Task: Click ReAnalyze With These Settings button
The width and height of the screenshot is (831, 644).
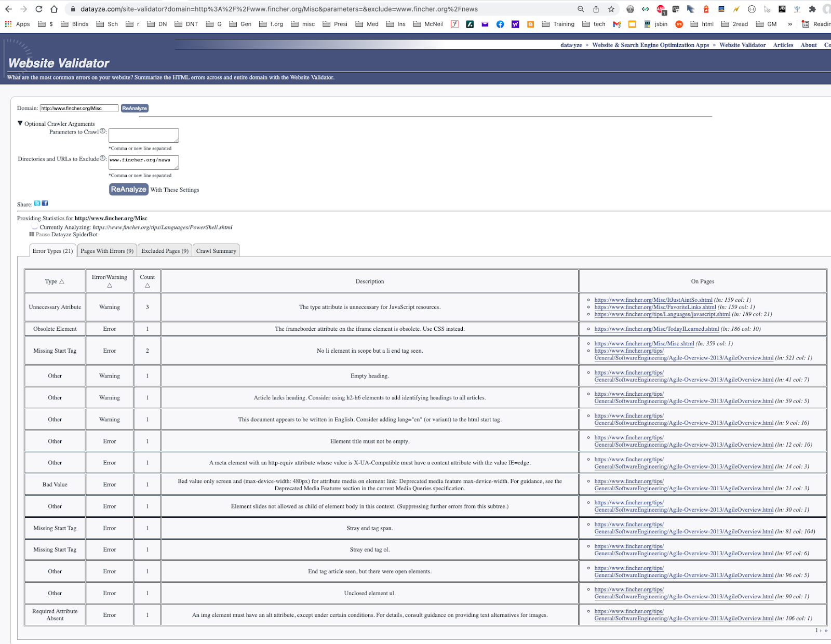Action: [x=129, y=190]
